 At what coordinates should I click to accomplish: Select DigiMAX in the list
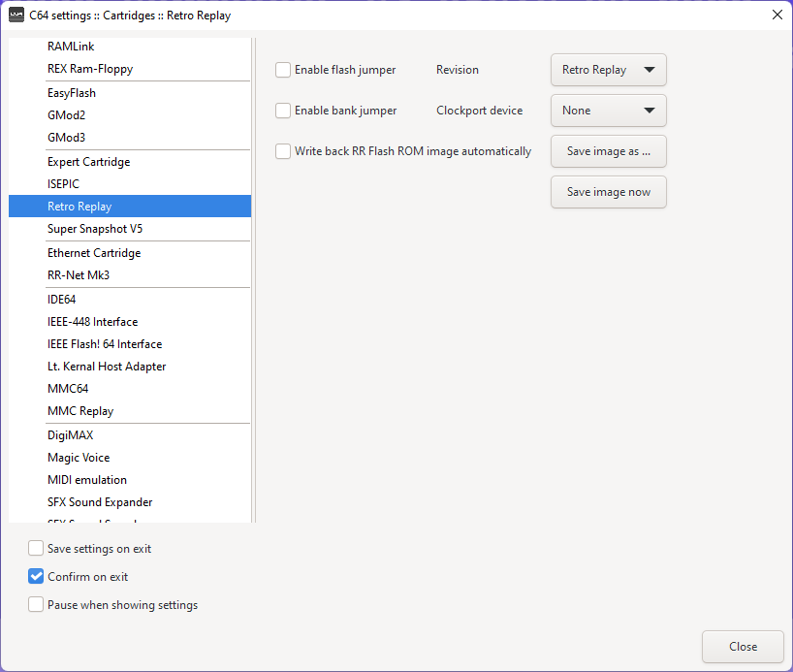point(130,435)
